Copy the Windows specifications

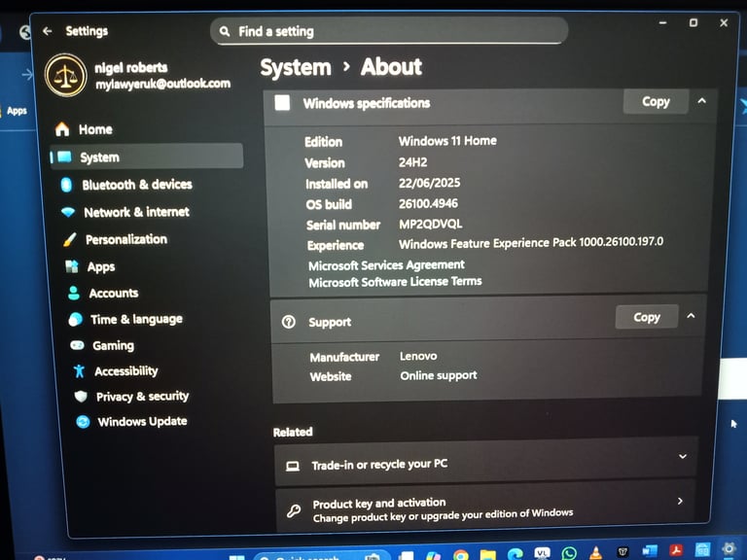coord(656,101)
